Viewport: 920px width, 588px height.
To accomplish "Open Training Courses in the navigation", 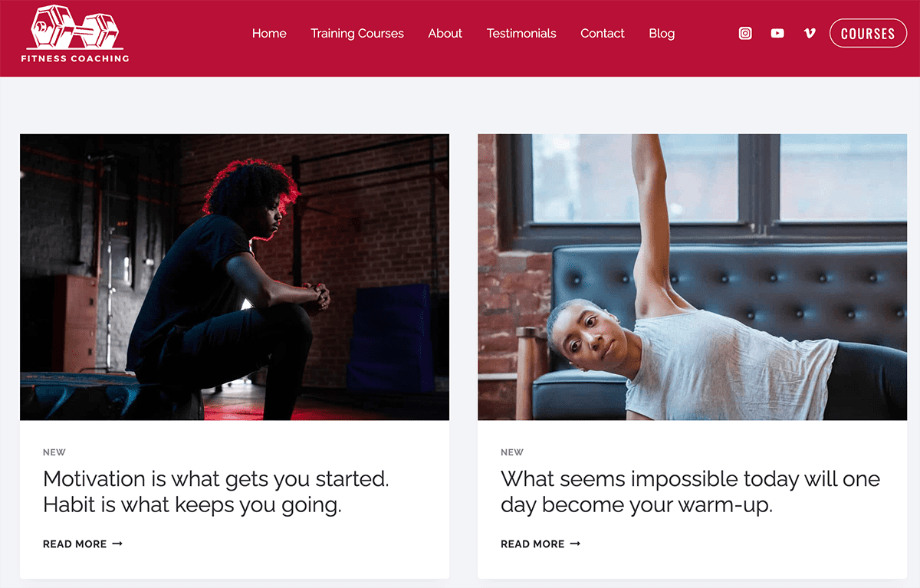I will coord(357,33).
